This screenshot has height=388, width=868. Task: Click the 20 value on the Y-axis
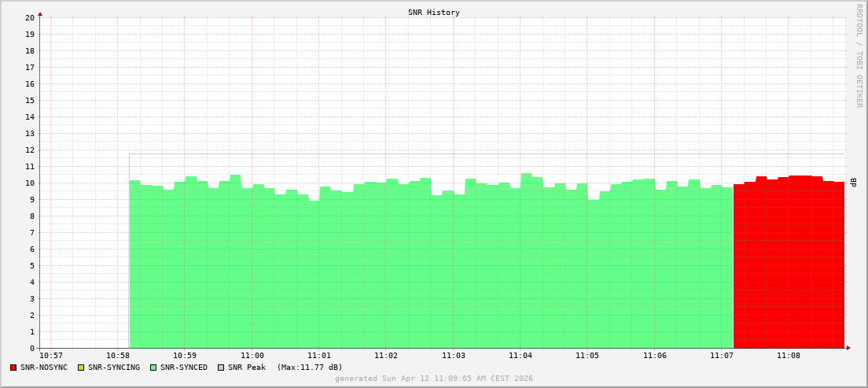[x=30, y=17]
